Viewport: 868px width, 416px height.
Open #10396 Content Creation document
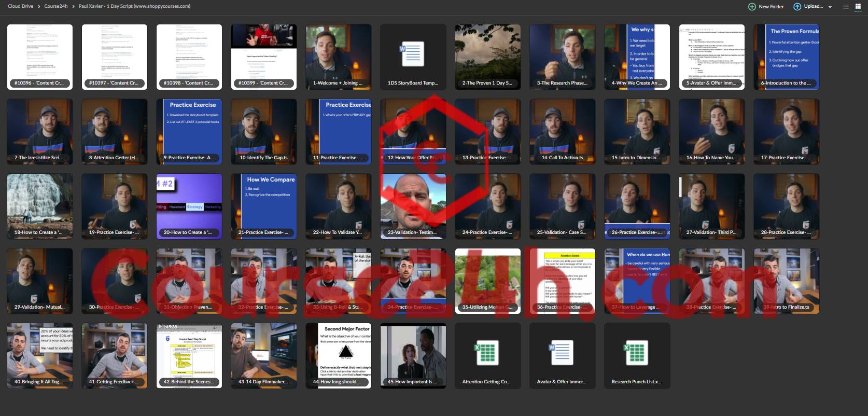pyautogui.click(x=39, y=57)
